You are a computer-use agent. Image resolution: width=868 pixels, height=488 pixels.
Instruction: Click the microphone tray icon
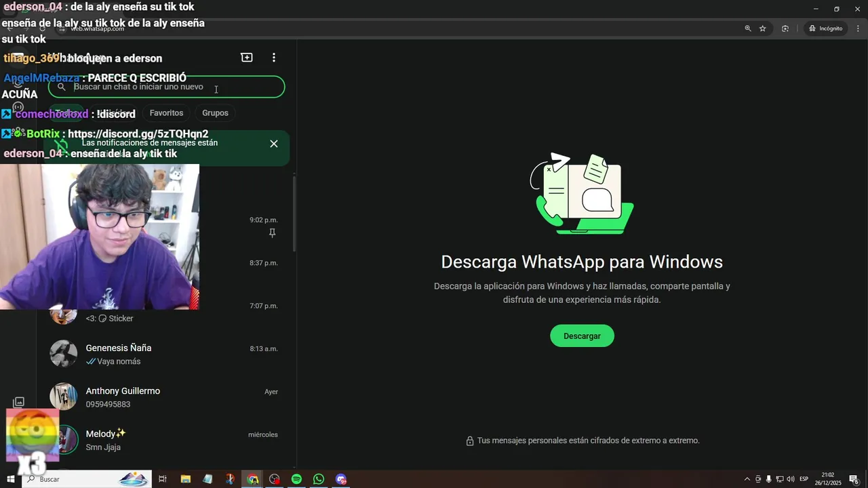point(768,479)
